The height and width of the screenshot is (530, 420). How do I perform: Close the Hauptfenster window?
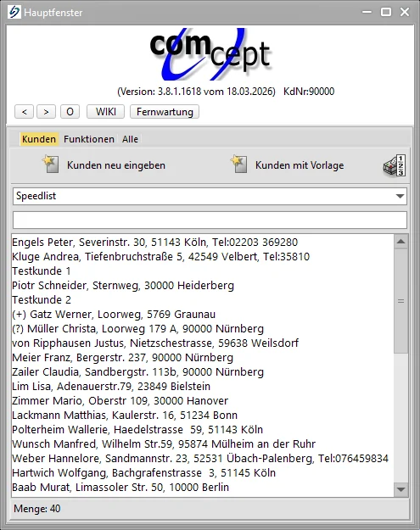click(405, 12)
